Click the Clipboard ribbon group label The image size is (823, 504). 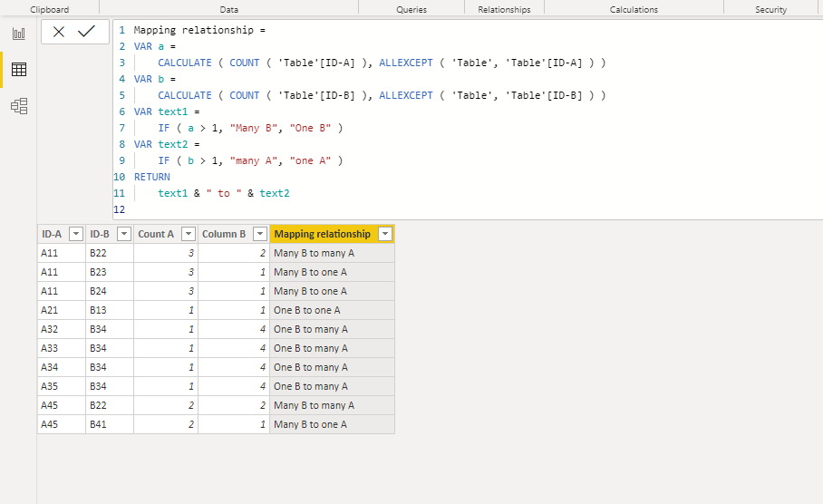coord(49,9)
